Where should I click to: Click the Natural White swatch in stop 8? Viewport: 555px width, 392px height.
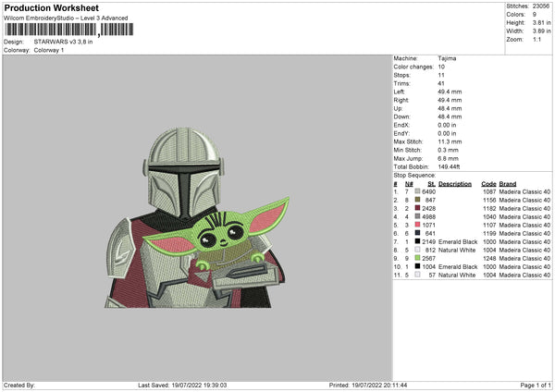[417, 250]
